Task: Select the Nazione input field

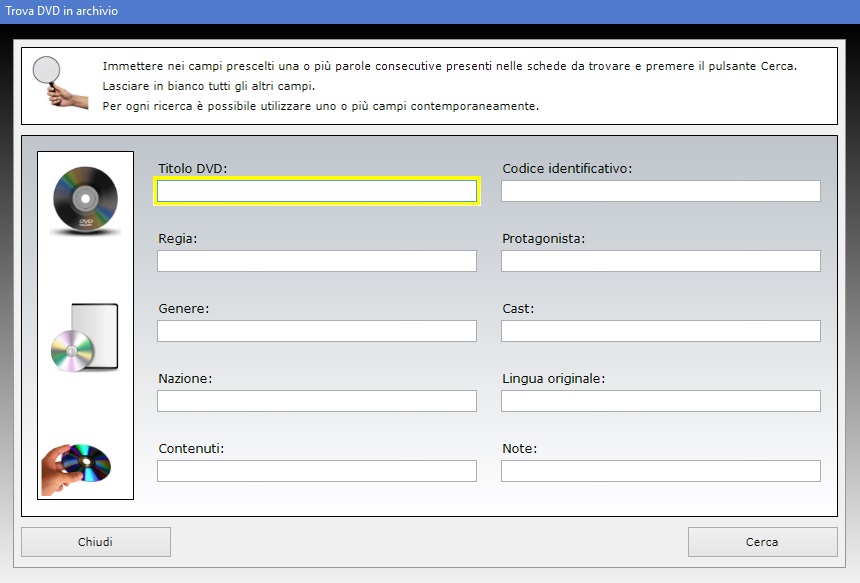Action: (317, 401)
